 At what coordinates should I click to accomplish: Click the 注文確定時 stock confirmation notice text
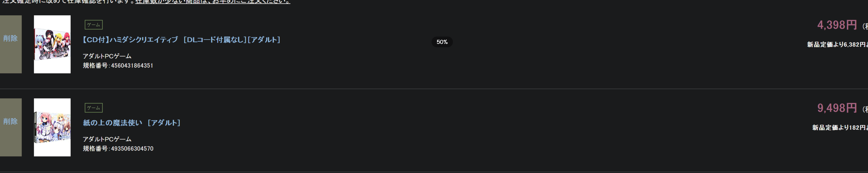pos(67,2)
